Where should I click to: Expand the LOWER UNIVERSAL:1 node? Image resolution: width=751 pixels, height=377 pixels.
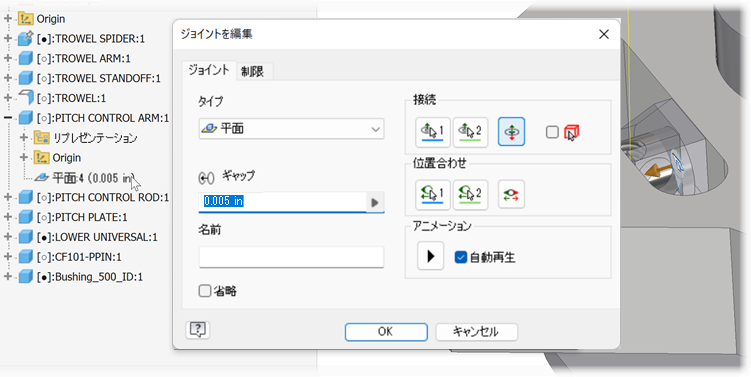[7, 237]
